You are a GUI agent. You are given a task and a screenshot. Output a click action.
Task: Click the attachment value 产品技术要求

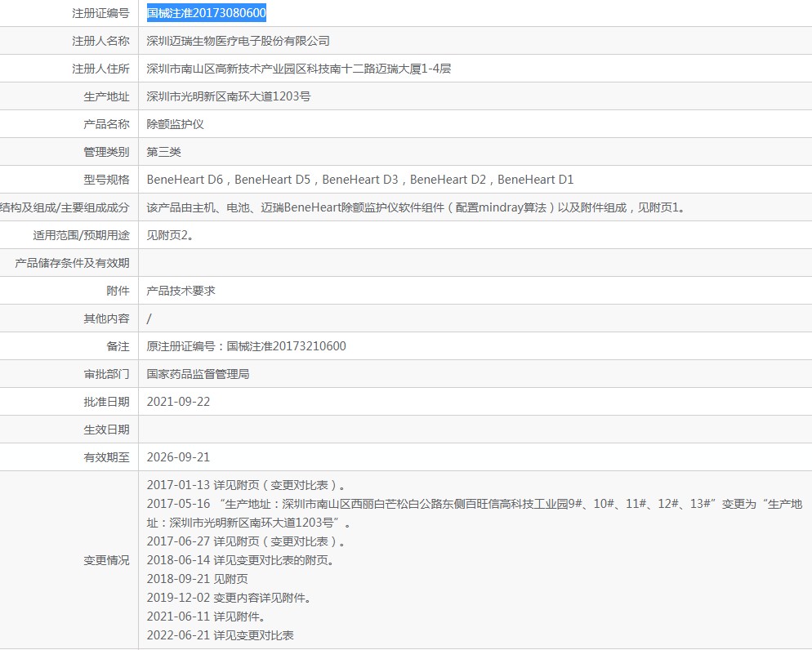(181, 291)
